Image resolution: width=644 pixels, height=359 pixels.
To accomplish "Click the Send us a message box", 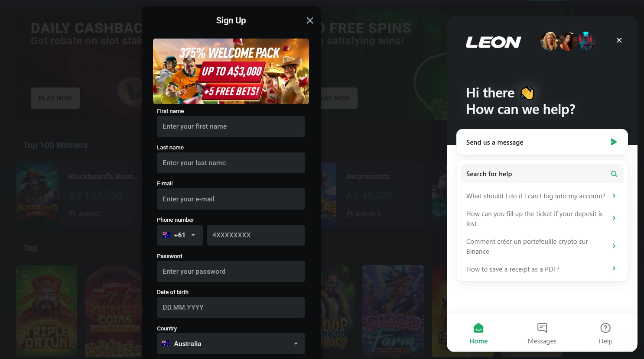I will (x=542, y=142).
